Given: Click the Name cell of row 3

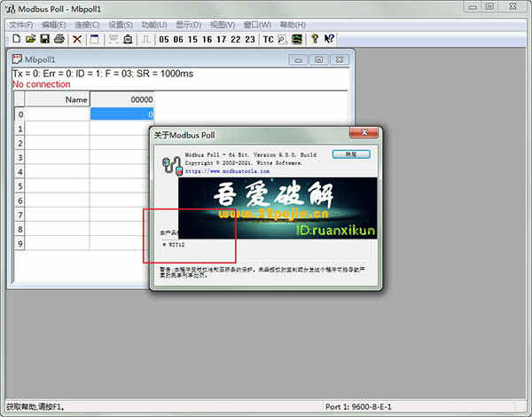Looking at the screenshot, I should pyautogui.click(x=57, y=157).
